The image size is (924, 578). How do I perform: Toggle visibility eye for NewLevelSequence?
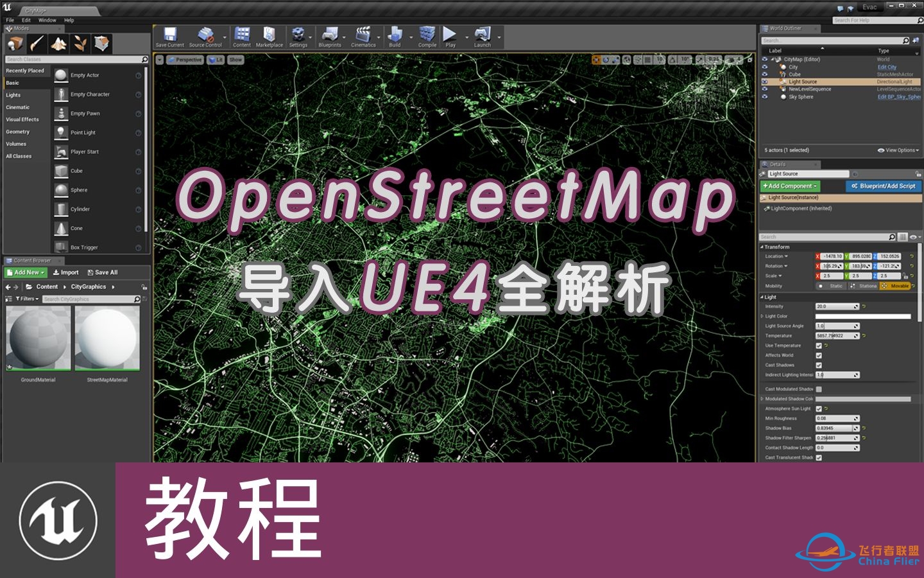tap(764, 89)
